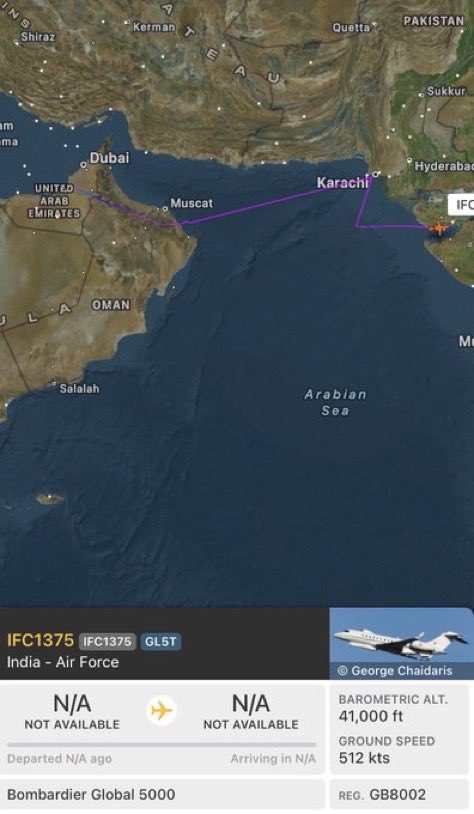Open the Bombardier Global 5000 aircraft row
Screen dimensions: 474x814
click(x=162, y=794)
